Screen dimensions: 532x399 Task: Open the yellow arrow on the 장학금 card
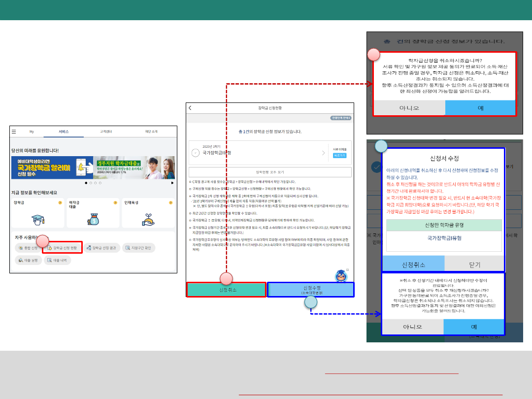click(60, 202)
